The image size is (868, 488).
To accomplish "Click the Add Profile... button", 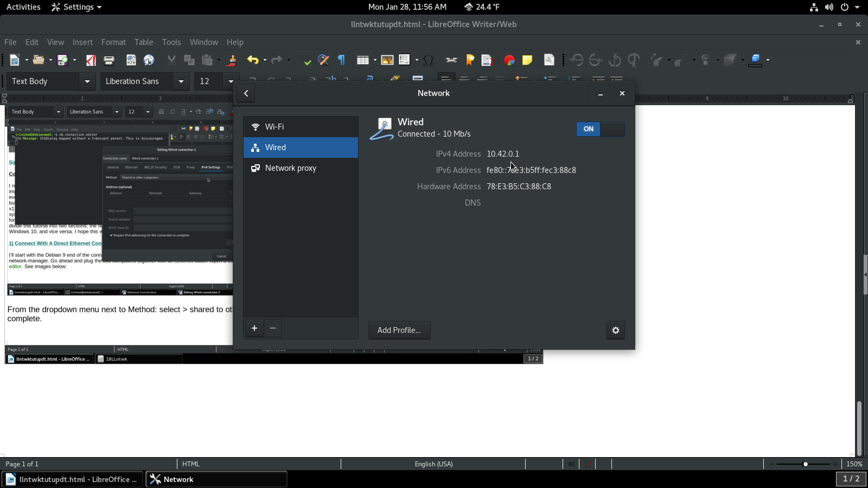I will pos(399,330).
